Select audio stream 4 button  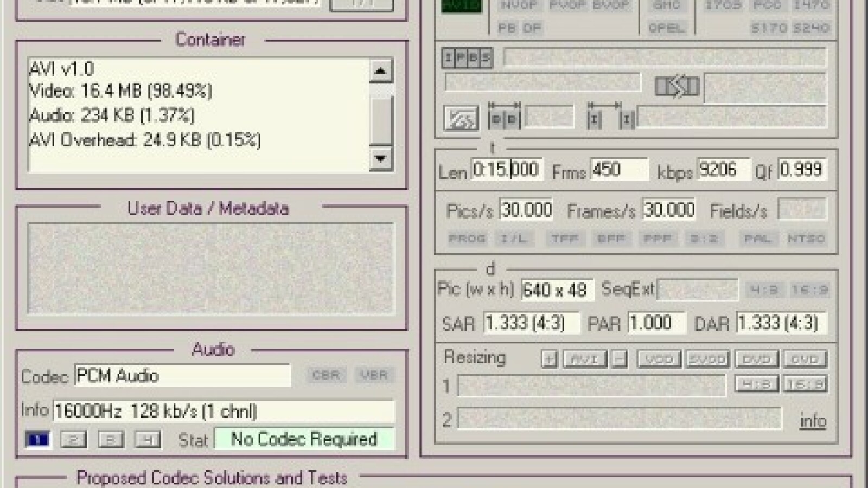pos(147,439)
